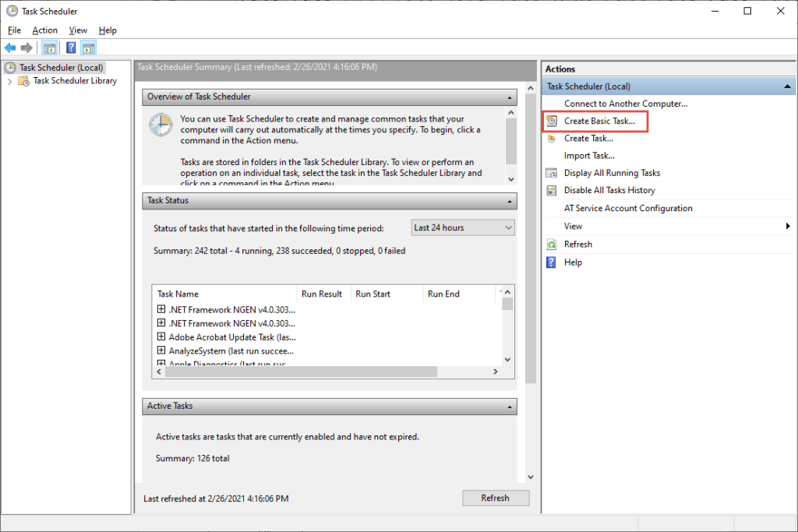The height and width of the screenshot is (532, 798).
Task: Open the Last 24 hours time period dropdown
Action: tap(463, 228)
